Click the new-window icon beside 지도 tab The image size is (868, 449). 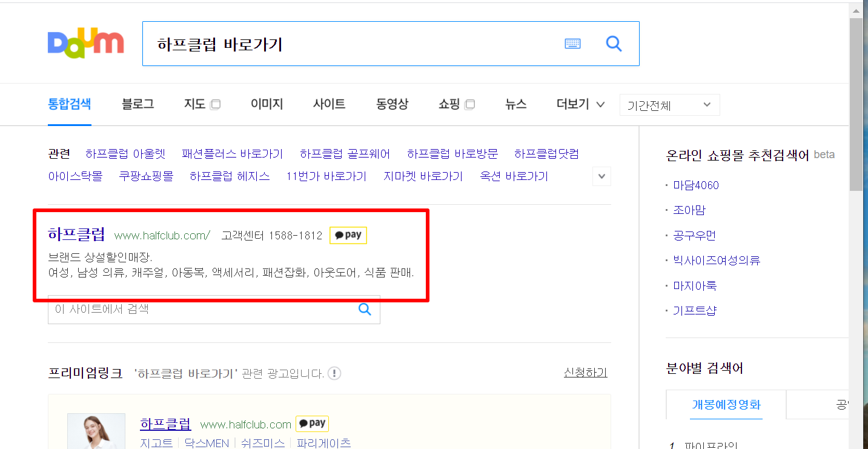pos(214,104)
